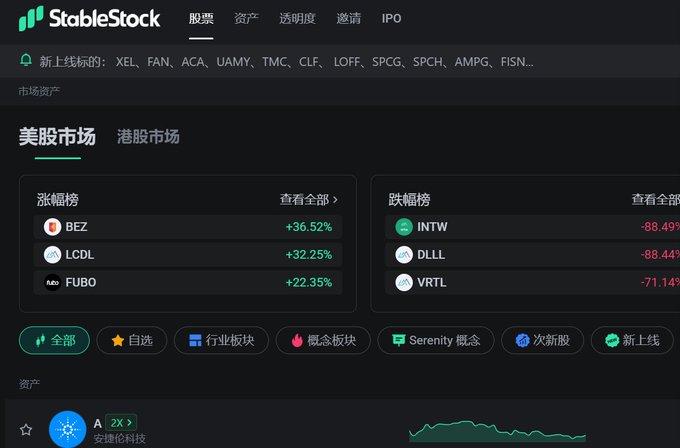Select the 次新股 filter chip
This screenshot has width=680, height=448.
coord(543,340)
